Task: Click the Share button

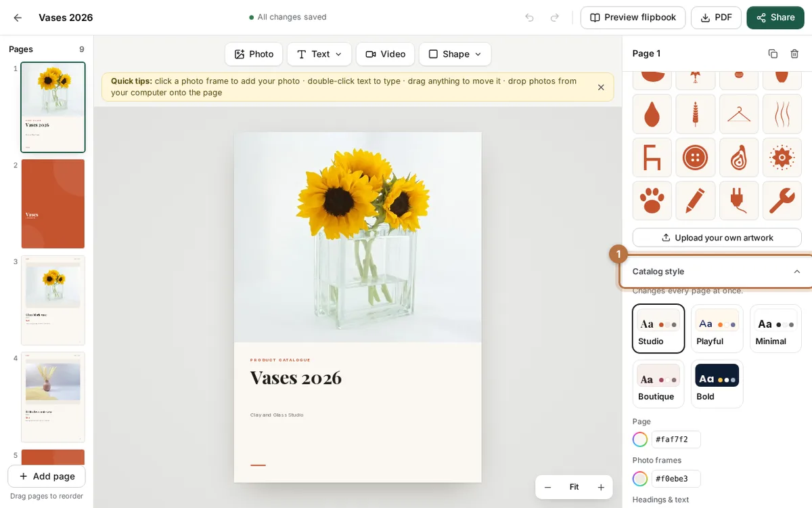Action: point(775,18)
